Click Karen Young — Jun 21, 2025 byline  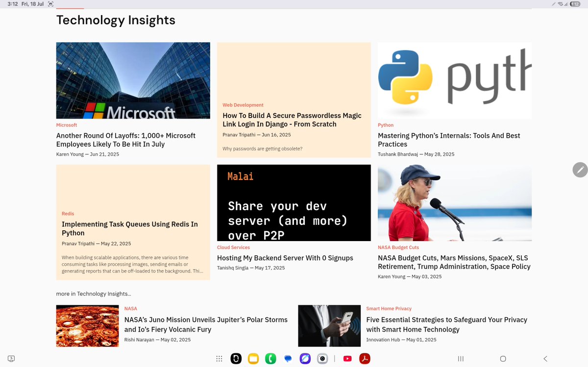[88, 154]
